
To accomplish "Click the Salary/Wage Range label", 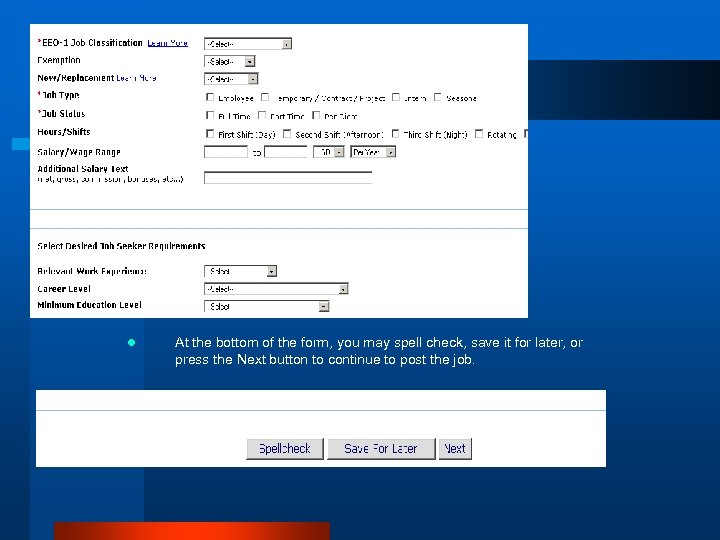I will (x=79, y=152).
